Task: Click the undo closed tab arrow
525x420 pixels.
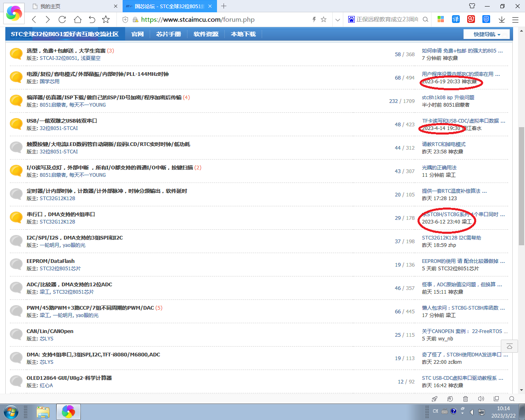Action: (92, 19)
